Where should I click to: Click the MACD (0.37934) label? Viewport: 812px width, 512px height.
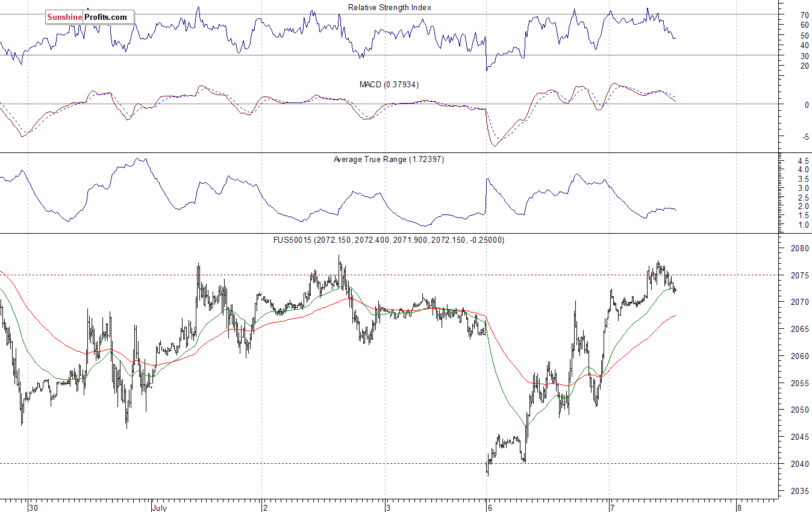pyautogui.click(x=389, y=85)
